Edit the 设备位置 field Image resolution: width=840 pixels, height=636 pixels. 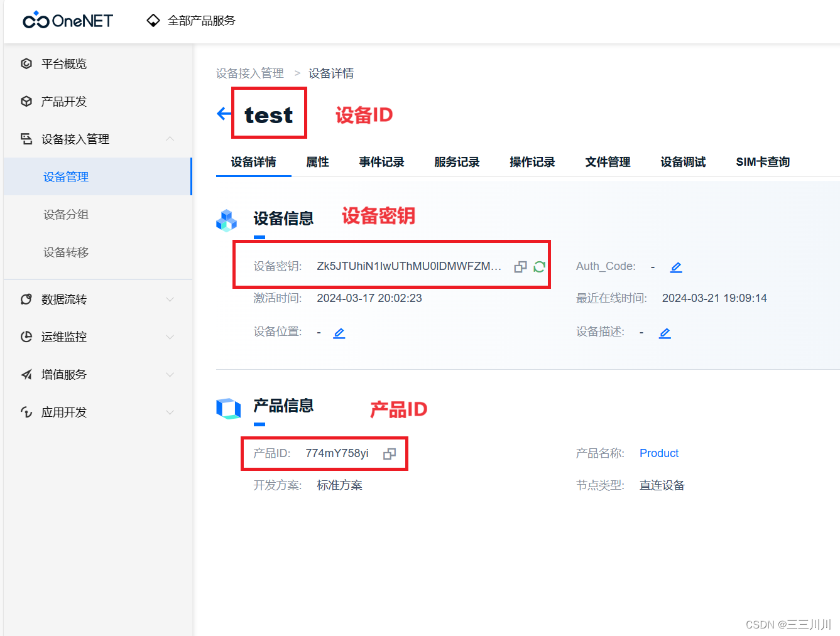point(339,332)
